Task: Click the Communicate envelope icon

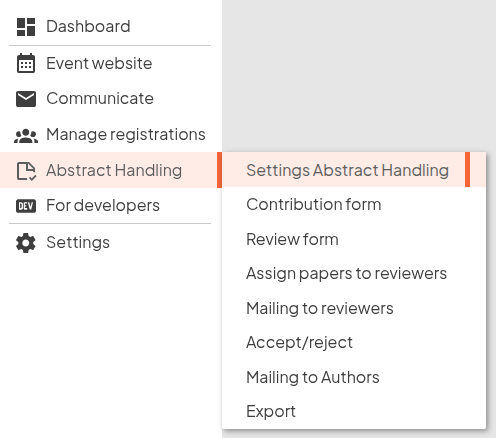Action: tap(26, 99)
